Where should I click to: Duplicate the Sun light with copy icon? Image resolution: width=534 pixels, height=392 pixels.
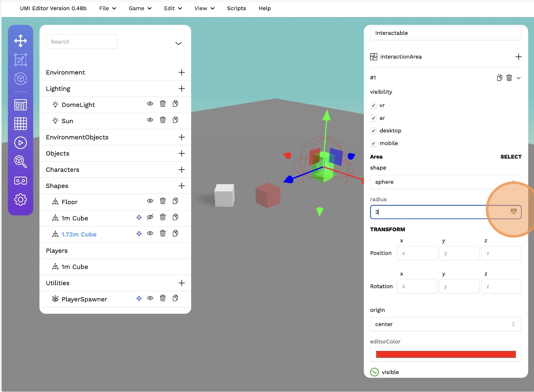pos(176,120)
